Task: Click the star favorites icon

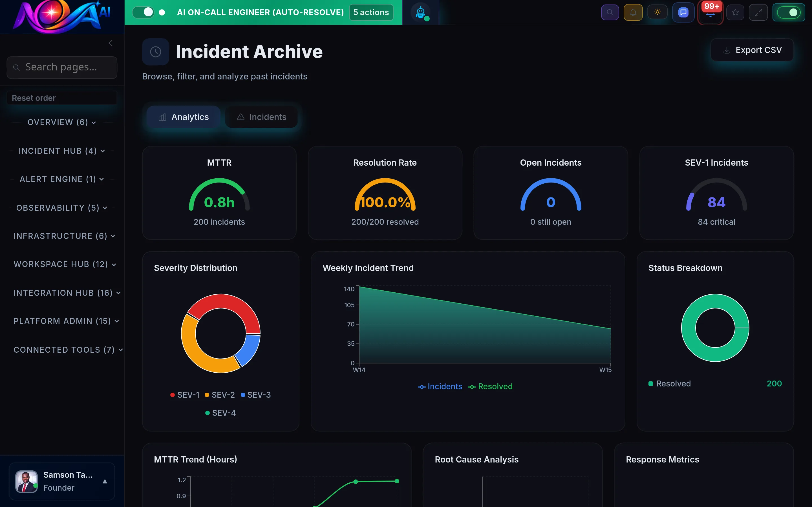Action: (x=735, y=12)
